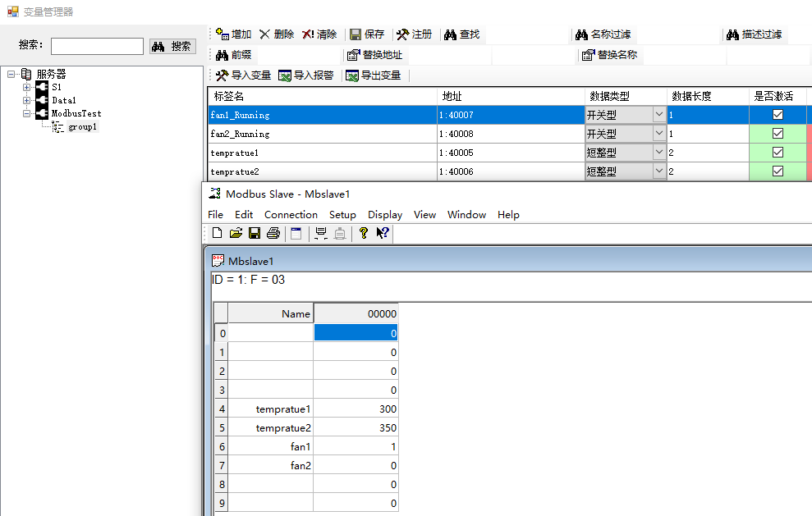
Task: Click the fan2 name cell in Mbslave1
Action: [271, 465]
